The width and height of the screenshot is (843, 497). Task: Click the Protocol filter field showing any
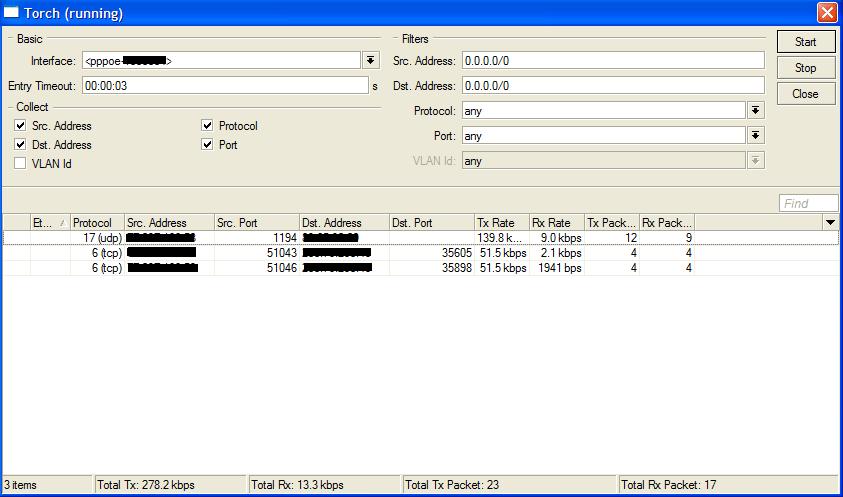(x=603, y=111)
